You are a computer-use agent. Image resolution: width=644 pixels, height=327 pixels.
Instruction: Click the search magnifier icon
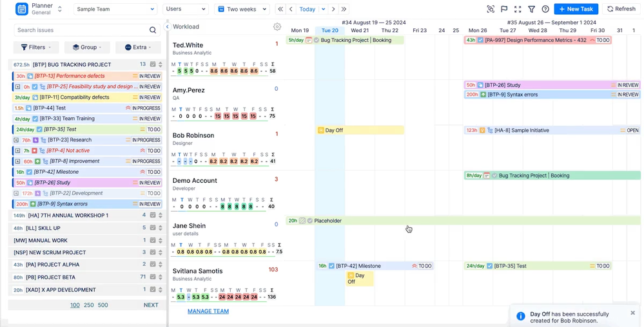153,30
